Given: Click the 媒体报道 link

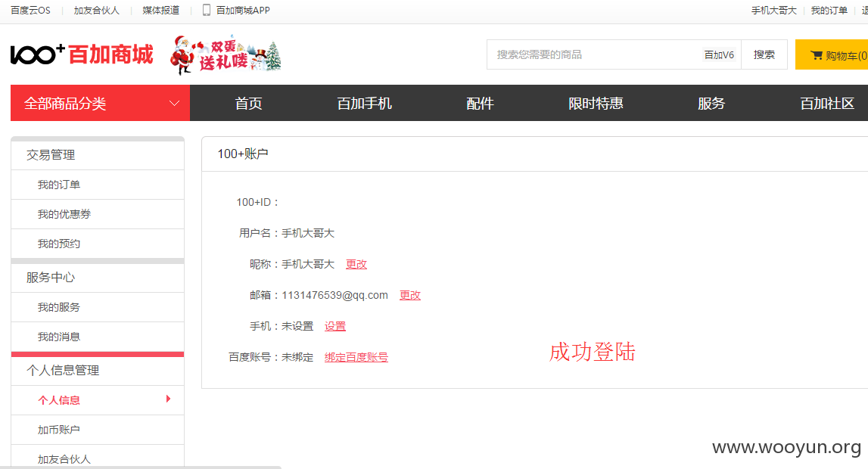Looking at the screenshot, I should 160,11.
